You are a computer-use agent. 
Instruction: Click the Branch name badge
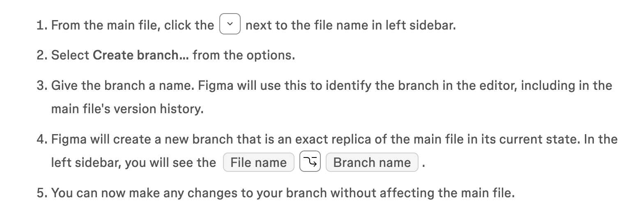(x=372, y=162)
